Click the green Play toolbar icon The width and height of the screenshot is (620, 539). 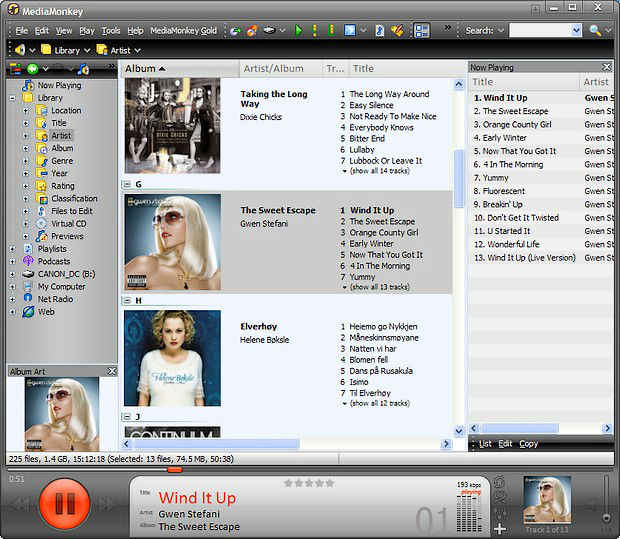pos(299,30)
